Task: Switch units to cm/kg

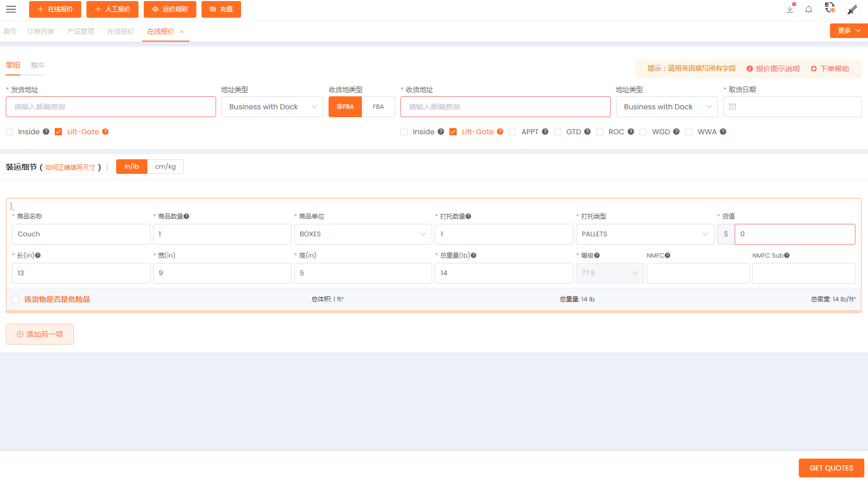Action: tap(165, 167)
